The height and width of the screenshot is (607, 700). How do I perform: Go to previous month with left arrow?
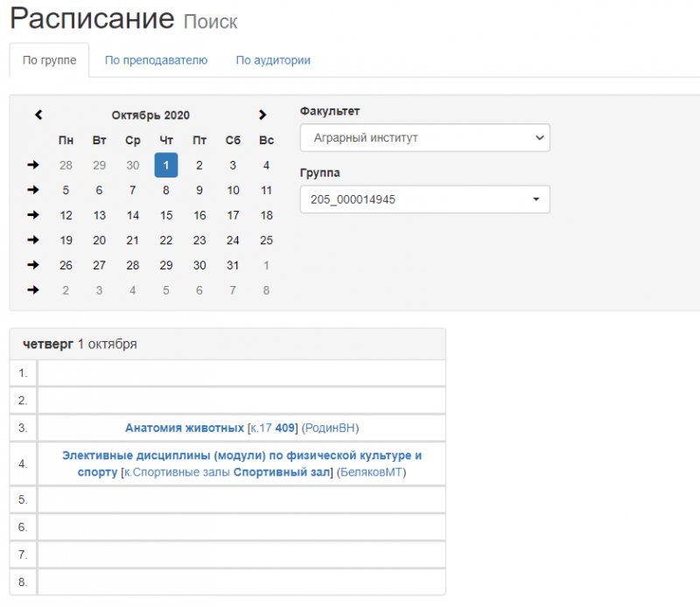click(38, 115)
